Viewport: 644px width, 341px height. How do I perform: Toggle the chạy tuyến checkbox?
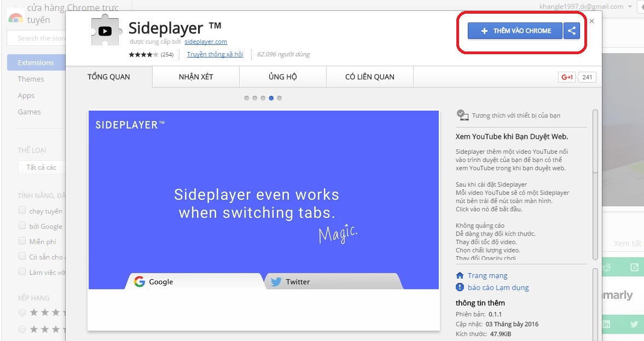[22, 210]
